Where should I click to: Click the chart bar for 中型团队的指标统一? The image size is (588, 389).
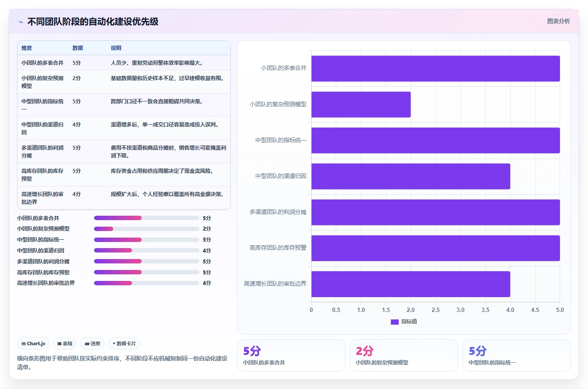coord(435,140)
